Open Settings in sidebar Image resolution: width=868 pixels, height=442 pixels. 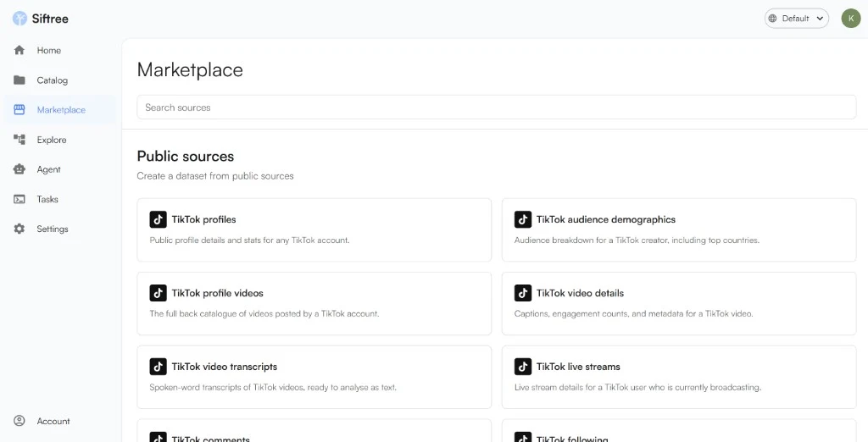click(x=60, y=229)
